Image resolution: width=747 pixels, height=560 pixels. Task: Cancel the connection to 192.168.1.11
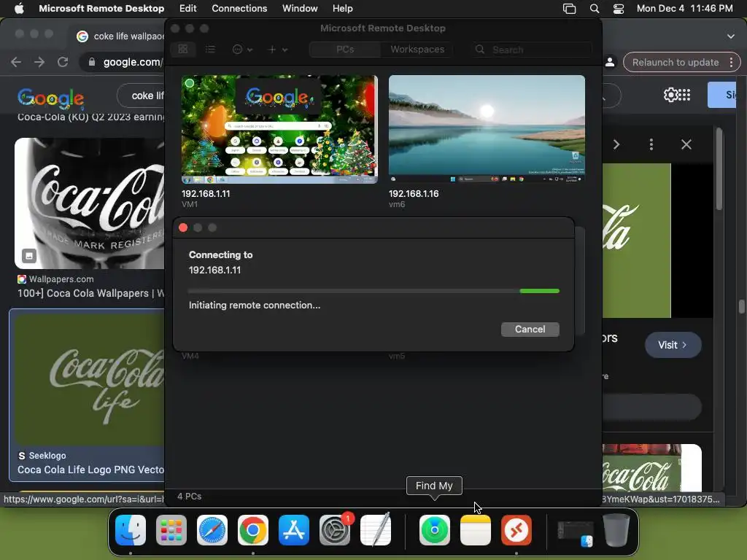pyautogui.click(x=530, y=329)
